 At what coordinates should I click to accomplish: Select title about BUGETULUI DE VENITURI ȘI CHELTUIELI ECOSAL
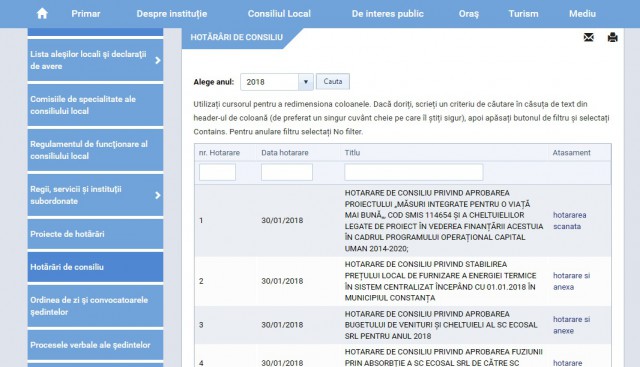[441, 325]
